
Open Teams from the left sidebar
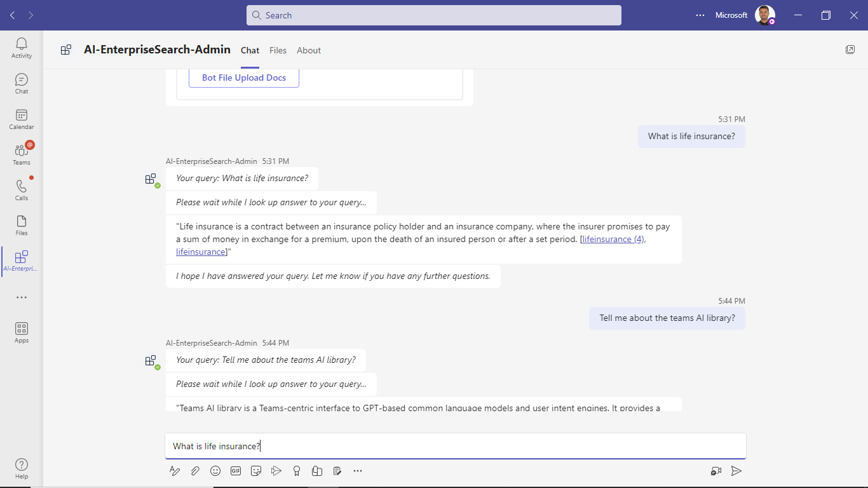point(22,154)
